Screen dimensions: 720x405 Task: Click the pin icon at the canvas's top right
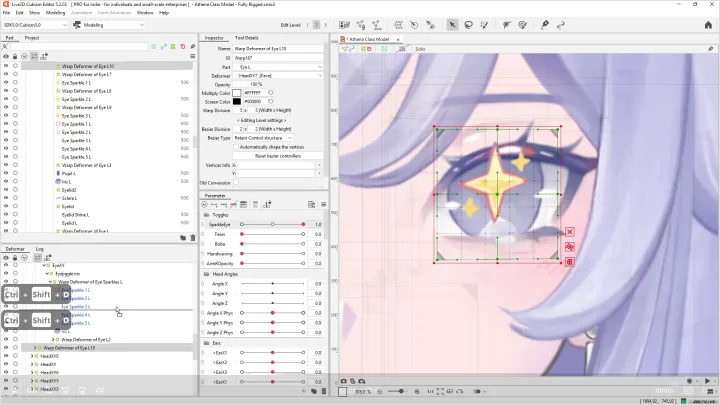pos(710,49)
